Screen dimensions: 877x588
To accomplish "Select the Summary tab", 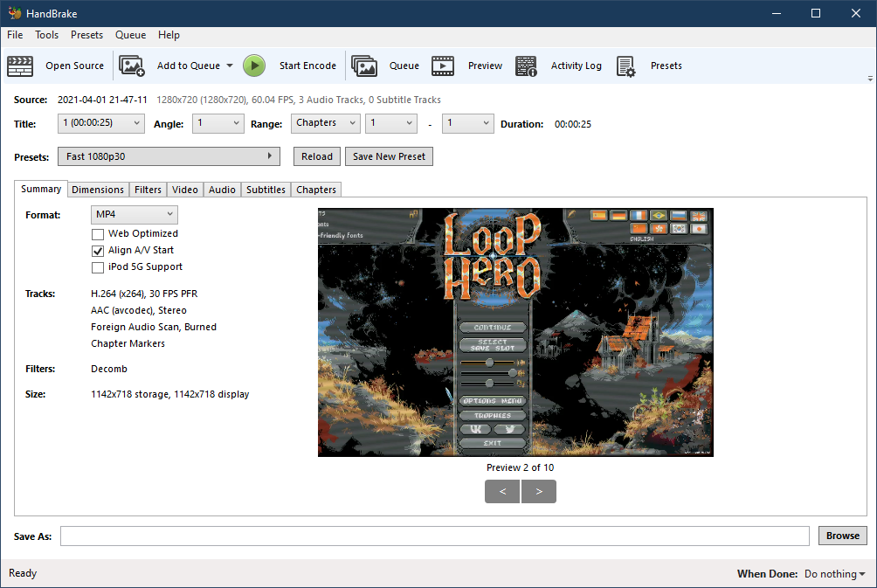I will tap(41, 189).
